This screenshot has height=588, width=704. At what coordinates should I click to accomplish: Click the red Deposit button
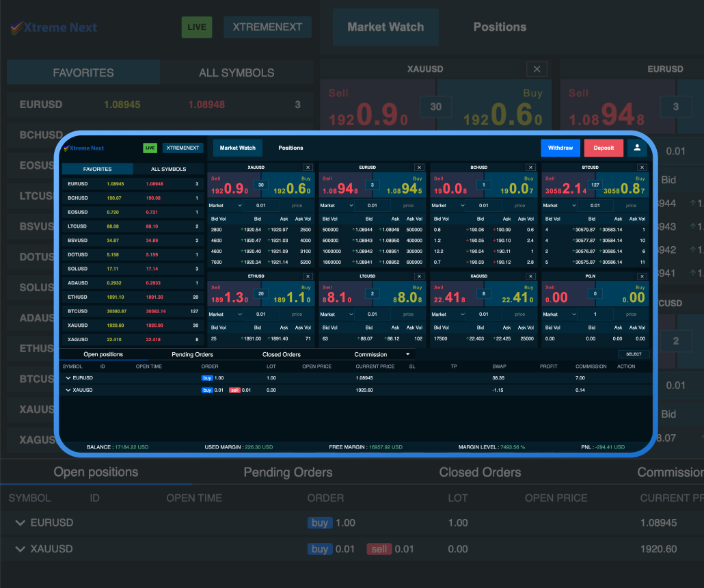(604, 148)
